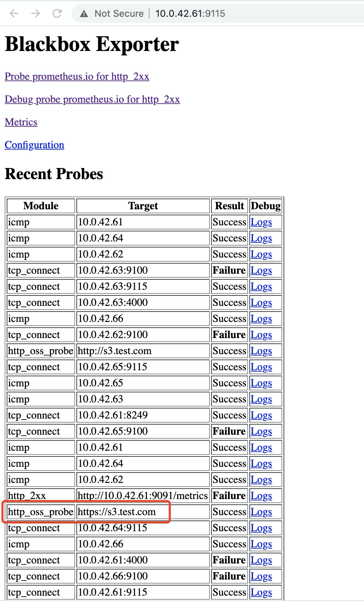This screenshot has width=364, height=603.
Task: Select target cell 10.0.42.63:9115
Action: click(143, 286)
